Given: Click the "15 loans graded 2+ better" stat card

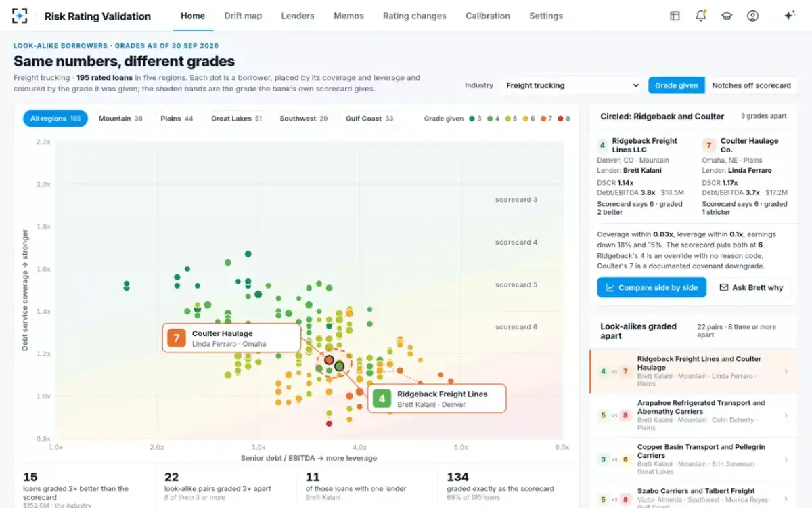Looking at the screenshot, I should [85, 488].
